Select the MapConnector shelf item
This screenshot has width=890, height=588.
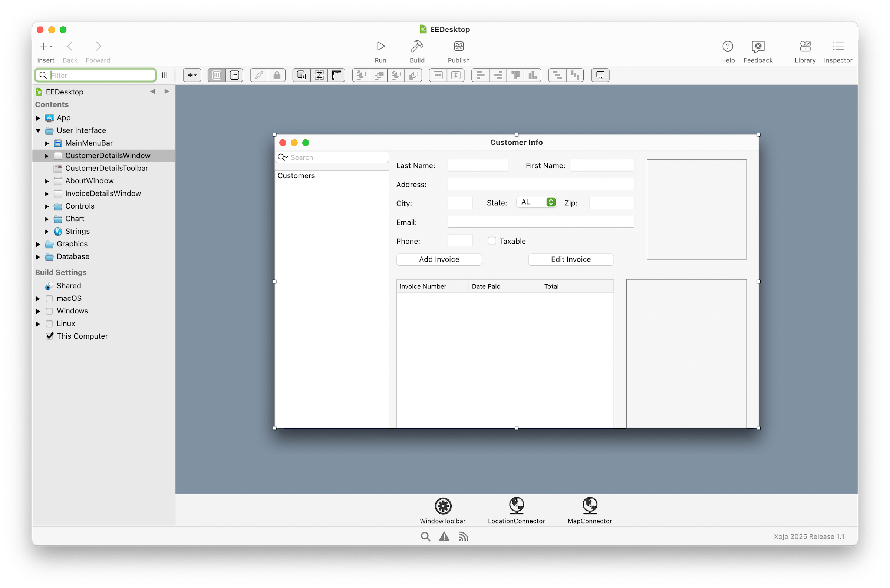pyautogui.click(x=589, y=510)
